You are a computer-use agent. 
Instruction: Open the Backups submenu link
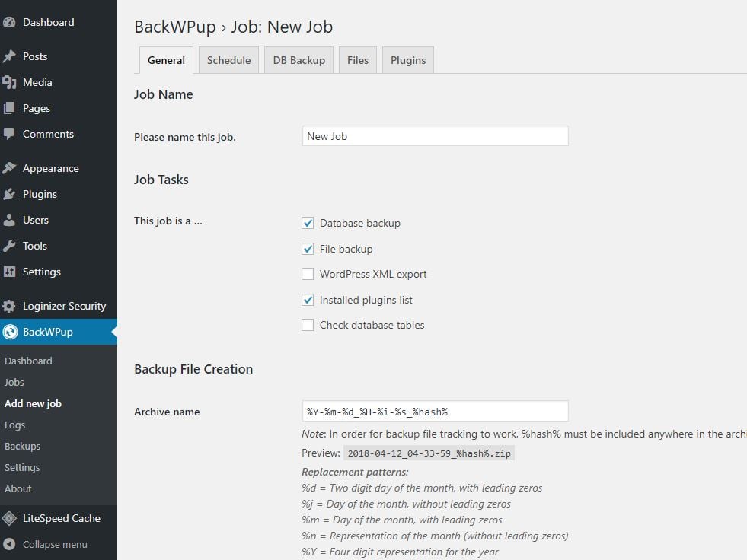(x=23, y=446)
